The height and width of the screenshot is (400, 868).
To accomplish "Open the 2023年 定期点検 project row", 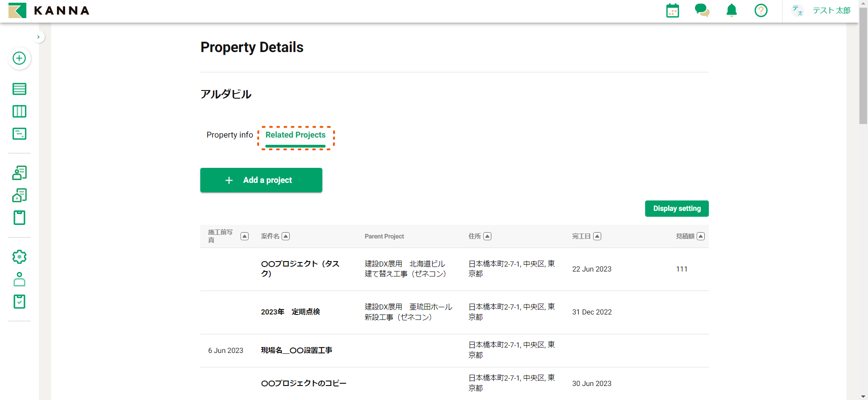I will (x=290, y=312).
